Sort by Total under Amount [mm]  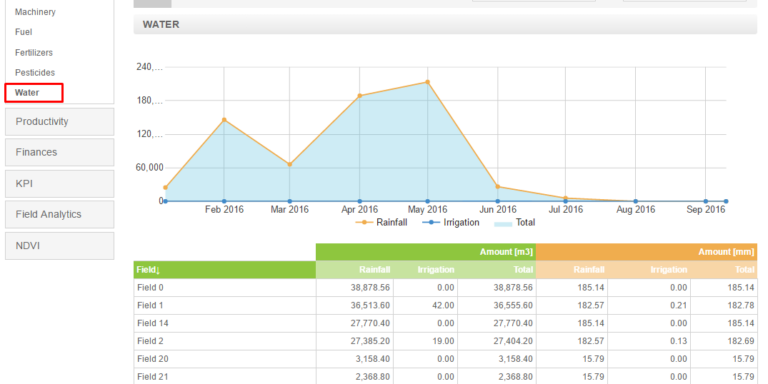(x=724, y=269)
